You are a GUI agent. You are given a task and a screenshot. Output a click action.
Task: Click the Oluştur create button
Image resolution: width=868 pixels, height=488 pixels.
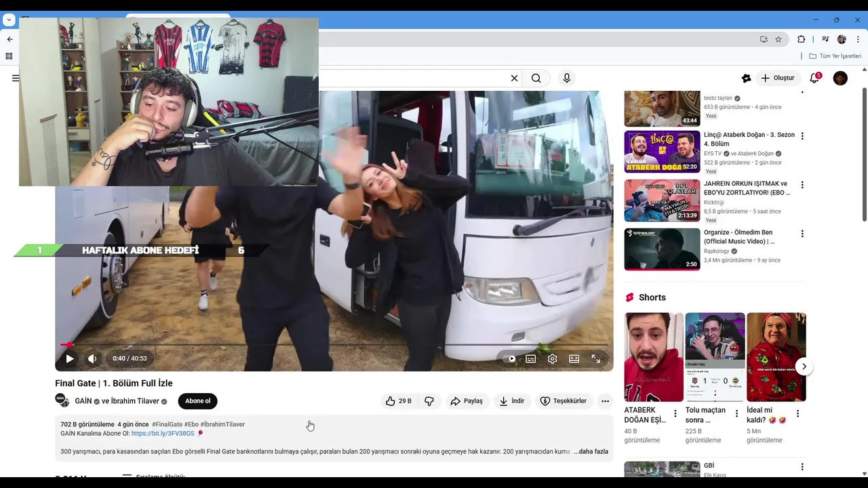tap(777, 78)
